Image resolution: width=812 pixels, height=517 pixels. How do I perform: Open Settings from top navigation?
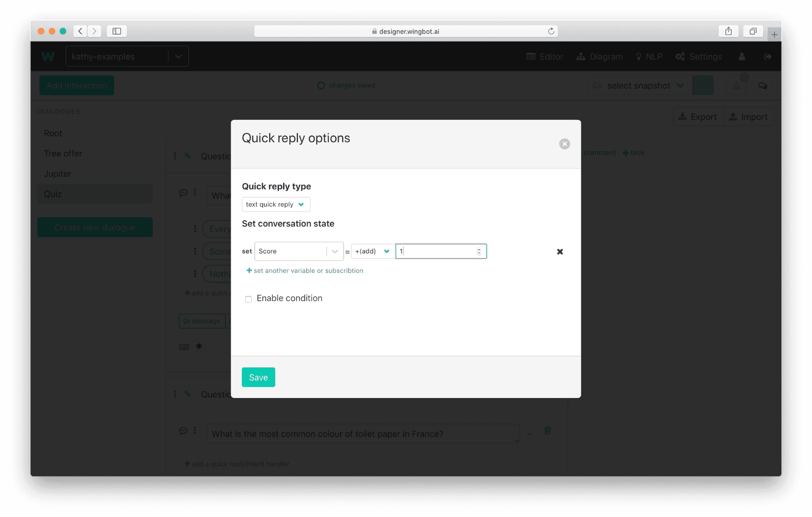point(699,56)
